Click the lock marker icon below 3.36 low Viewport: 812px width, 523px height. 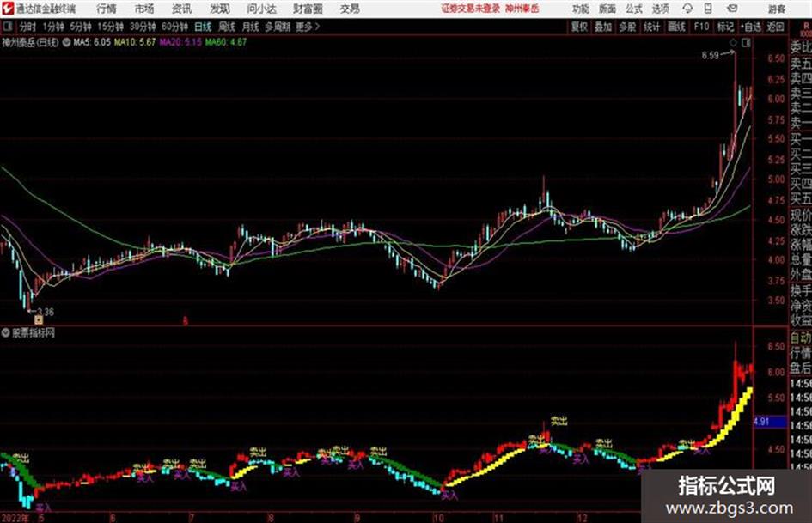39,320
